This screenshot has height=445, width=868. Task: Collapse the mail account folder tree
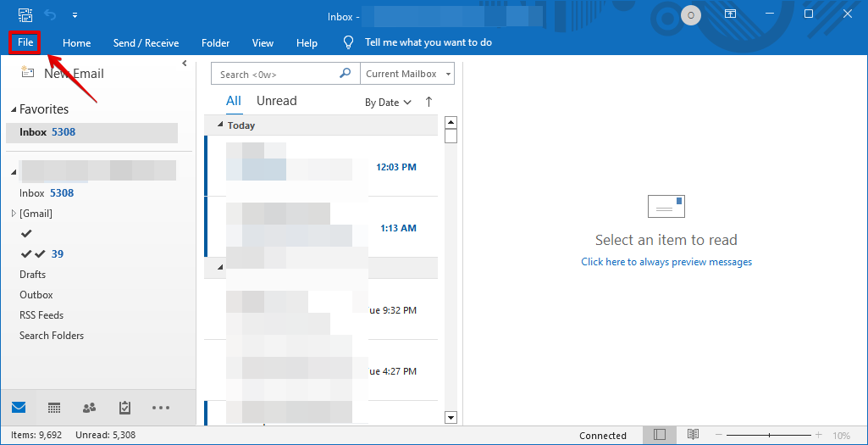[14, 172]
